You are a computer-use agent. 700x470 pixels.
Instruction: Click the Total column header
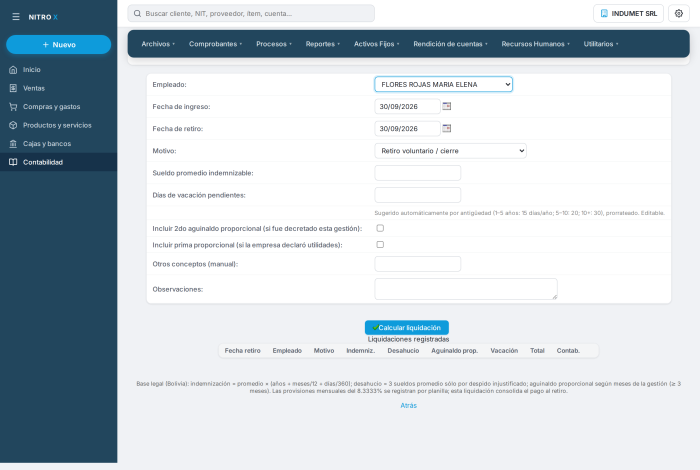pyautogui.click(x=537, y=351)
